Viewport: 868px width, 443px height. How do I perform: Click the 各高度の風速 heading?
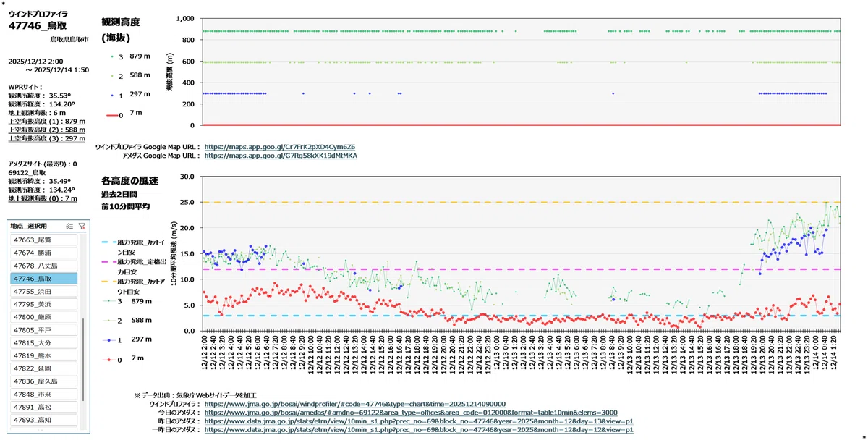[129, 180]
